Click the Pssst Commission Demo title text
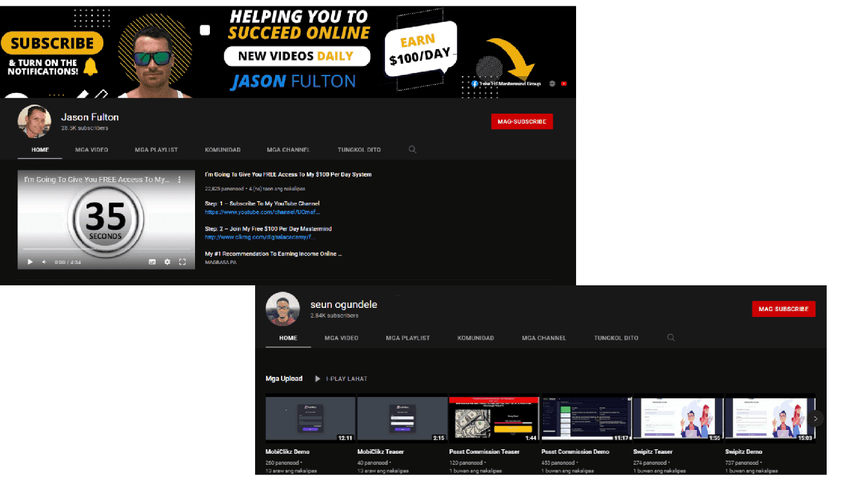 click(x=575, y=452)
